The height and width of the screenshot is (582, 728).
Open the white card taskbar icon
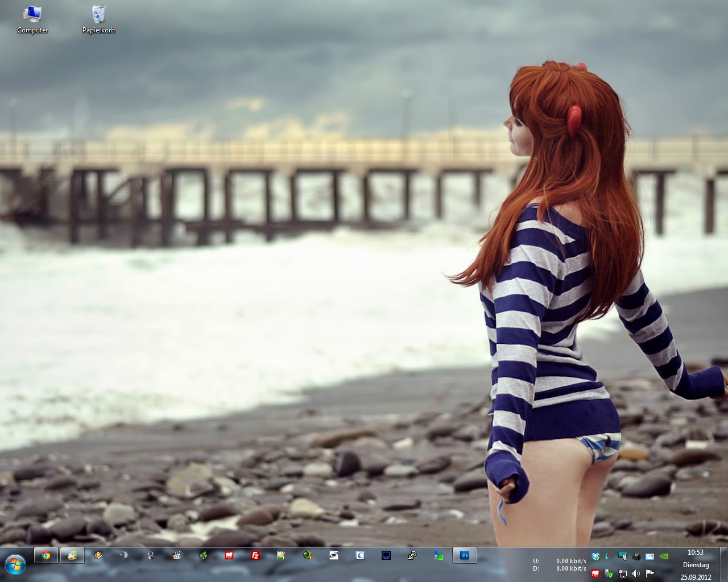(x=334, y=555)
